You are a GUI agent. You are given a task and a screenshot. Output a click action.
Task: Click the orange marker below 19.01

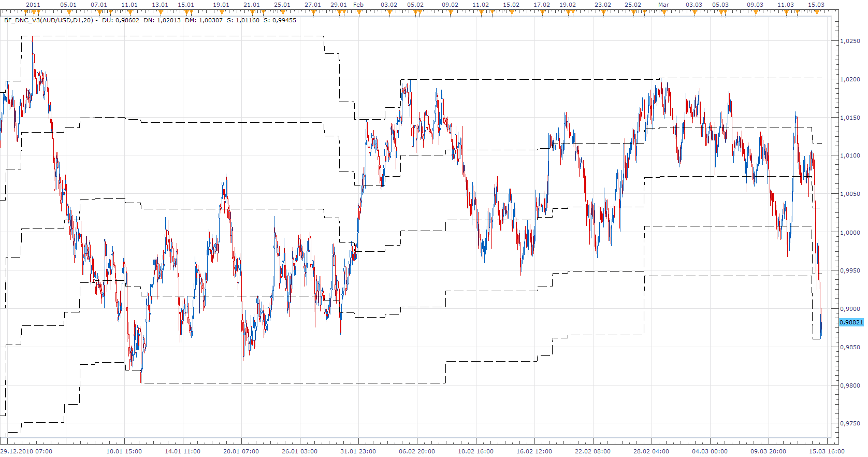click(x=221, y=12)
